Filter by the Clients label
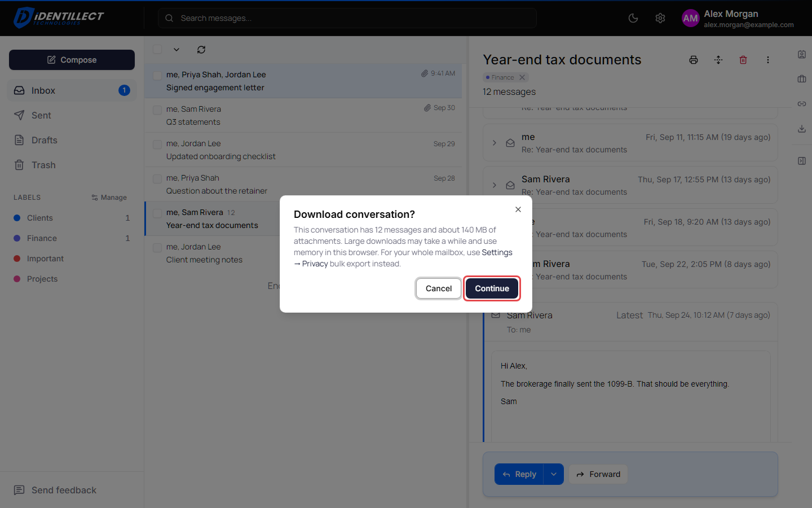 (72, 218)
